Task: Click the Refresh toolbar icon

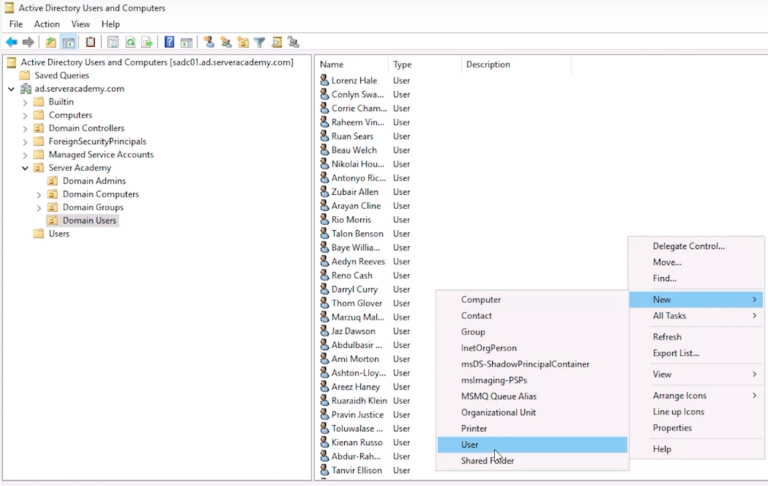Action: 130,42
